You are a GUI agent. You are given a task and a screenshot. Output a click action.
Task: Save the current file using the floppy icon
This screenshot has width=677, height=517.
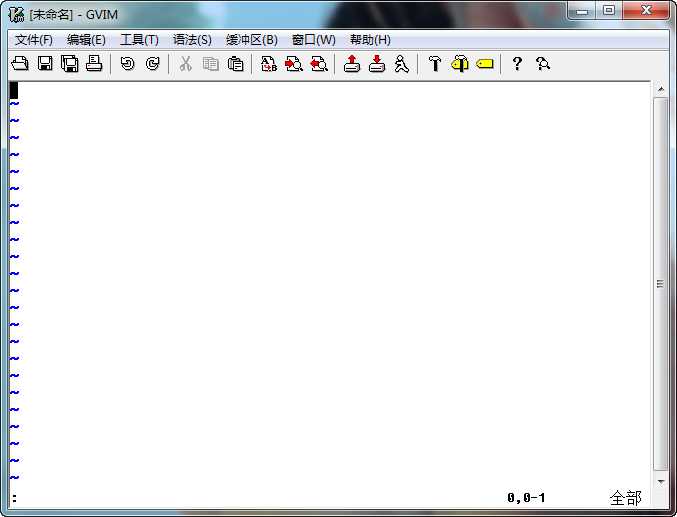45,63
